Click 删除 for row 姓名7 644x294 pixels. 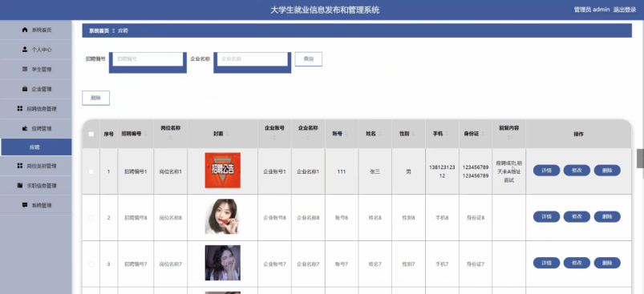[607, 263]
